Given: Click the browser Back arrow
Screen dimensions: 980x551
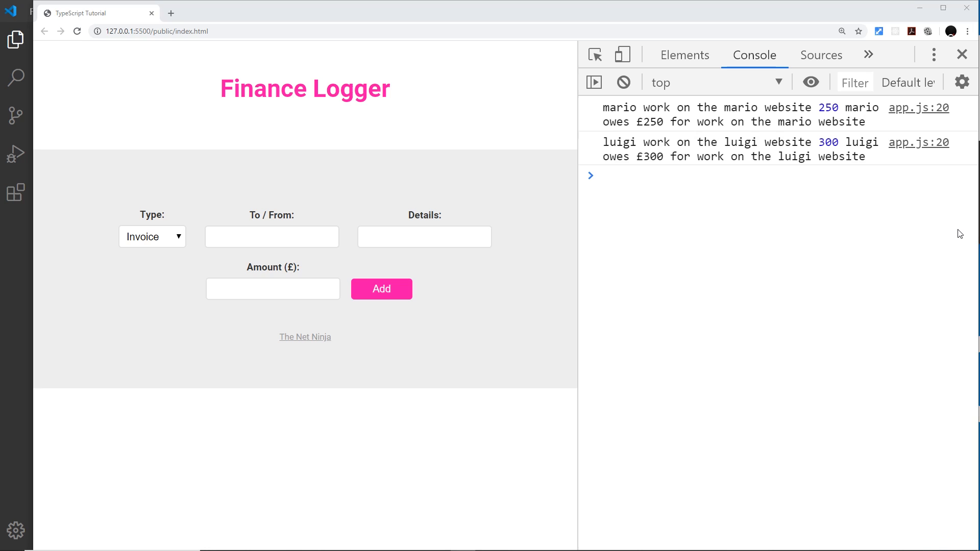Looking at the screenshot, I should (44, 31).
